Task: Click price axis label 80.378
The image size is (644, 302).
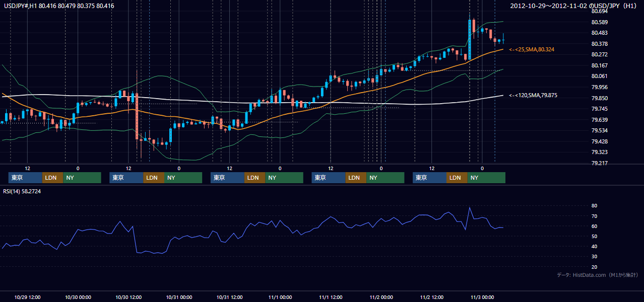Action: click(599, 44)
